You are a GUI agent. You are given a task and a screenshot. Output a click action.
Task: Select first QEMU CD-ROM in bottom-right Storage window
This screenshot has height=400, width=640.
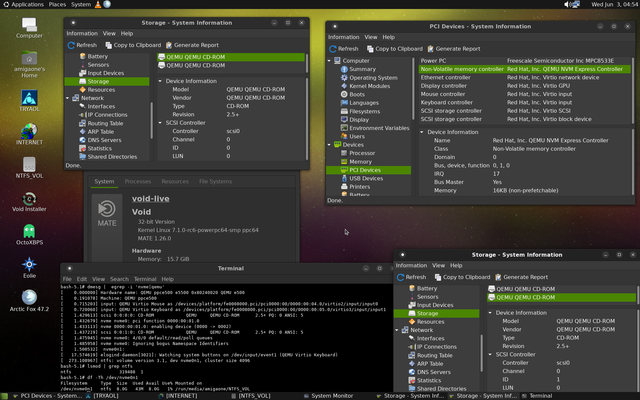[x=562, y=289]
